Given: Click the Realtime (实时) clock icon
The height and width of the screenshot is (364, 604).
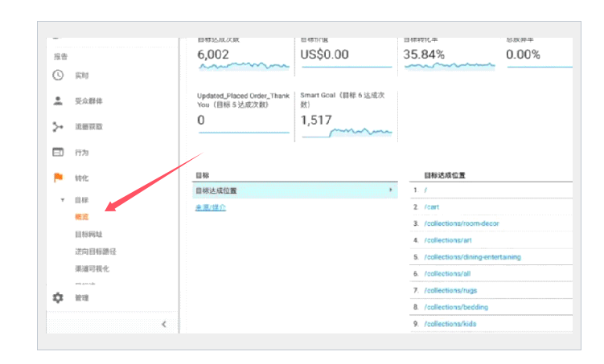Looking at the screenshot, I should coord(58,76).
